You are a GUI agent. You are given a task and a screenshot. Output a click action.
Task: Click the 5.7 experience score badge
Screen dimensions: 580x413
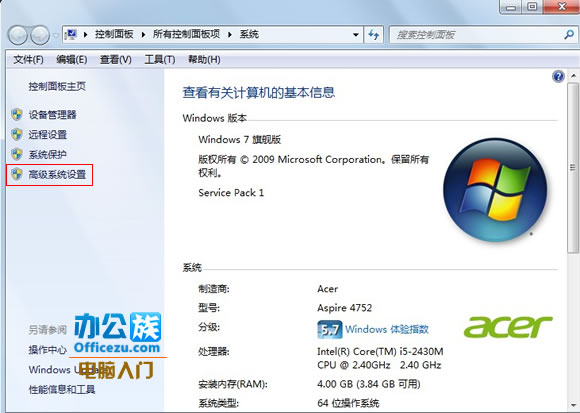pyautogui.click(x=330, y=329)
